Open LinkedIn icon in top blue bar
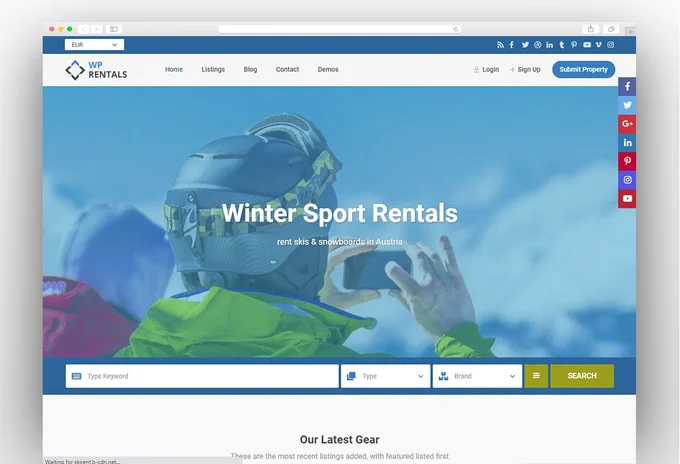 (549, 45)
